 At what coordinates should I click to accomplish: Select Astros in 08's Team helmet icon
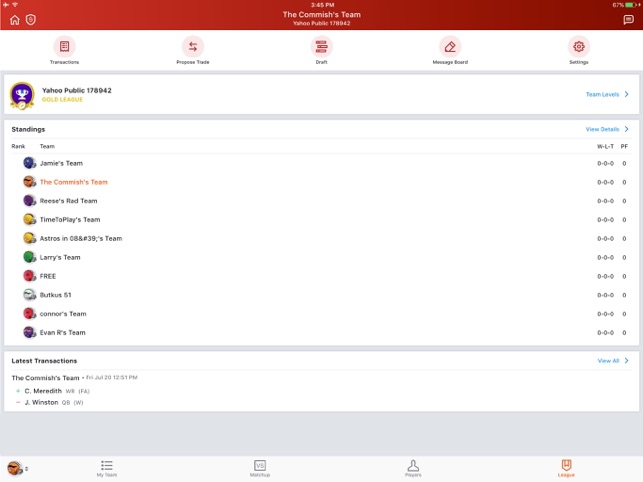tap(30, 238)
